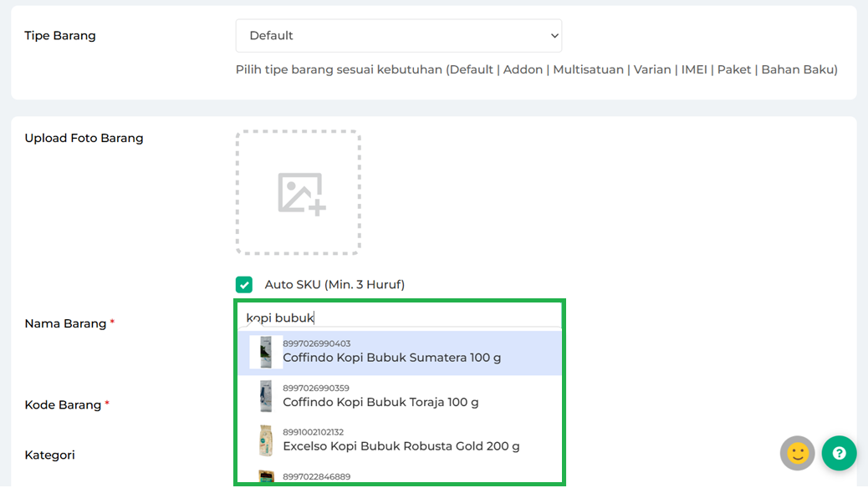Select the suggestion with barcode 8997022846889
Viewport: 868px width, 488px height.
(x=316, y=476)
